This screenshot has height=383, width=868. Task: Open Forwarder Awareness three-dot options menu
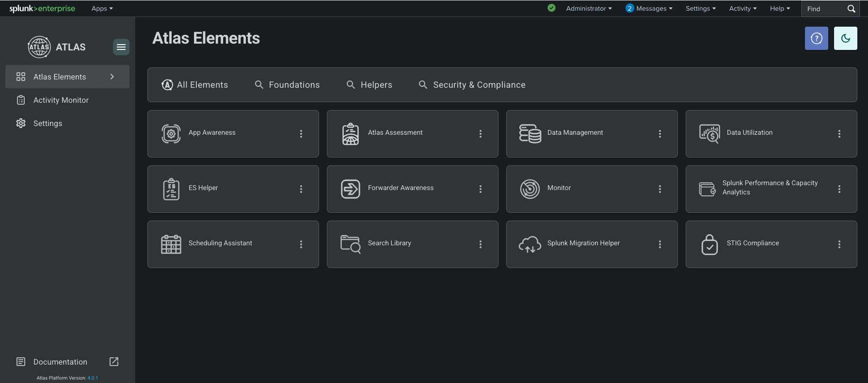coord(481,189)
